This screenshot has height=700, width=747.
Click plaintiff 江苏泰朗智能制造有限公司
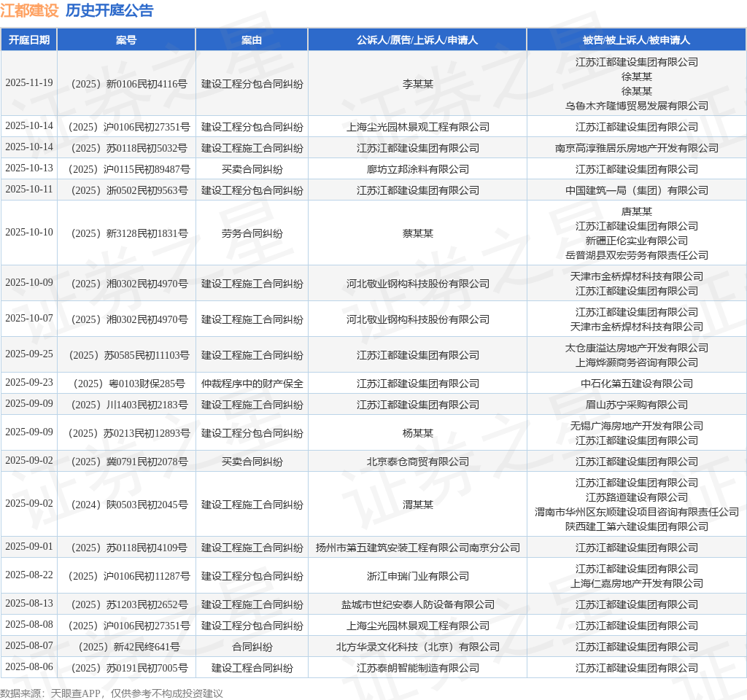[418, 668]
